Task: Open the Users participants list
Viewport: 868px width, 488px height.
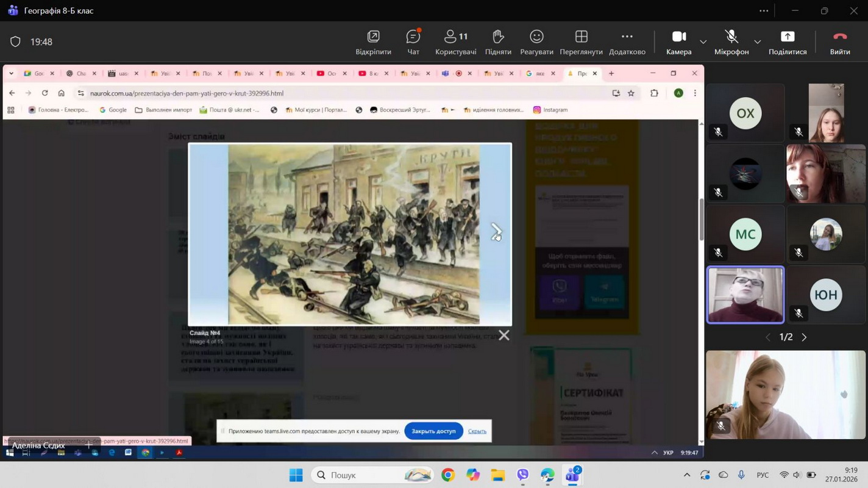Action: point(455,42)
